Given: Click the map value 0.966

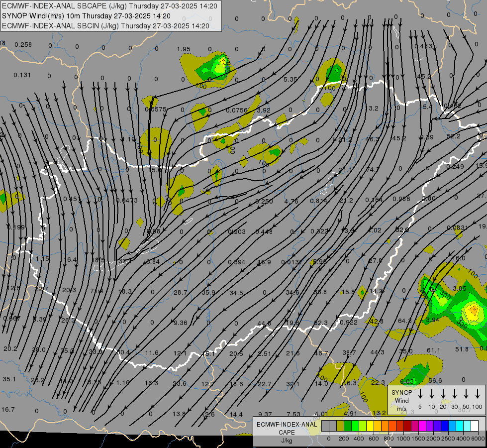Looking at the screenshot, I should pyautogui.click(x=401, y=199).
